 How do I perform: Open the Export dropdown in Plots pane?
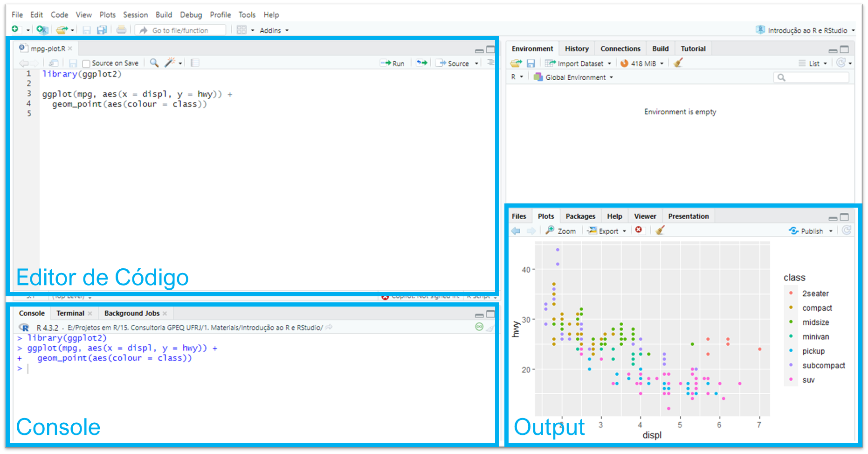pyautogui.click(x=606, y=230)
